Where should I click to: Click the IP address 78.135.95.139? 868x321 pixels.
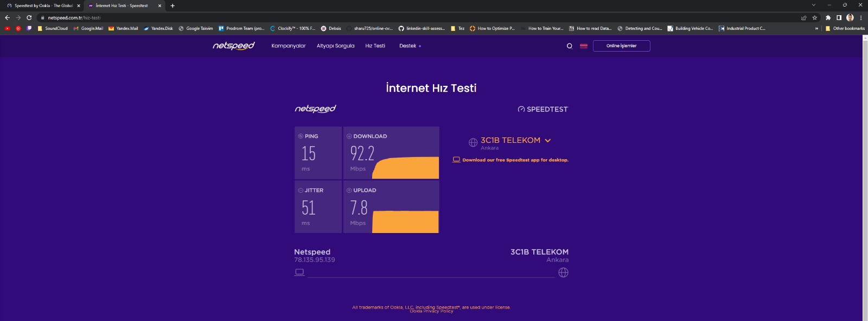pos(315,260)
